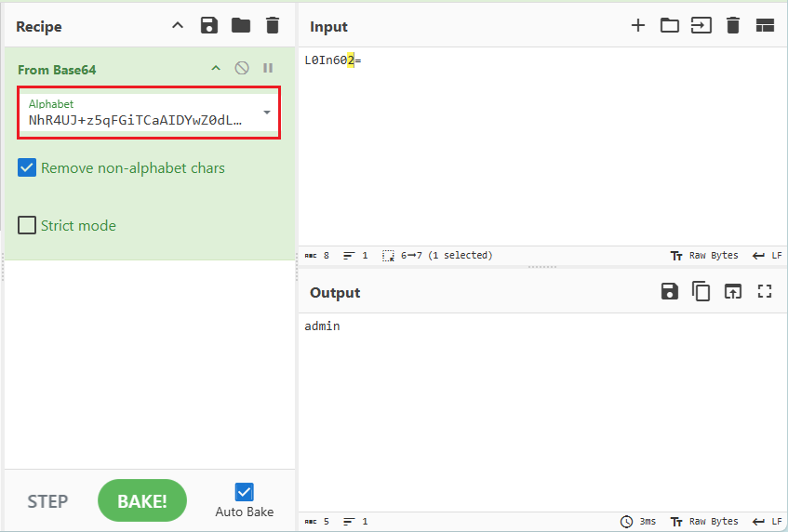Turn off the Auto Bake checkbox
Viewport: 788px width, 532px height.
[x=245, y=492]
